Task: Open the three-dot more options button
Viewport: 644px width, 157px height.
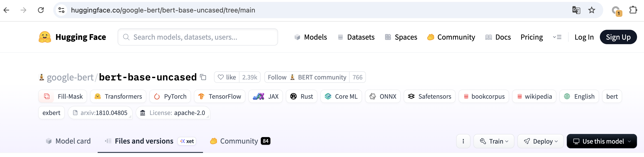Action: pos(463,141)
